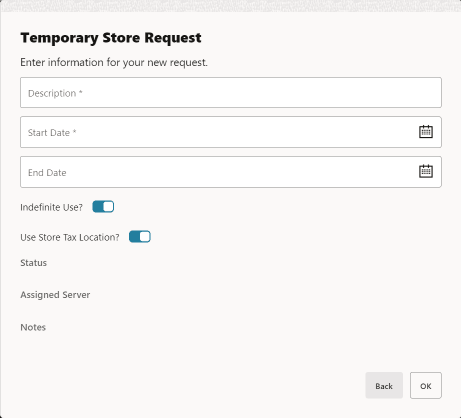This screenshot has height=418, width=461.
Task: Click the 'Indefinite Use?' label text
Action: 51,207
